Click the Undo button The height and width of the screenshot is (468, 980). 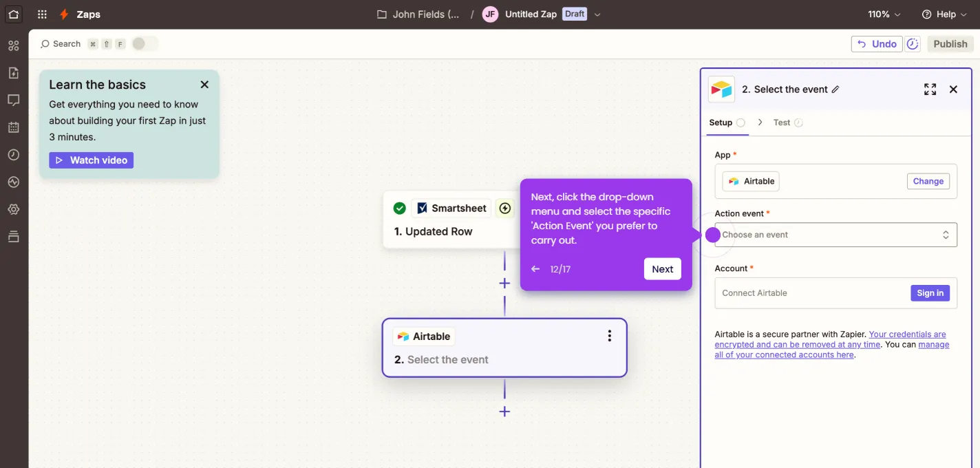877,44
